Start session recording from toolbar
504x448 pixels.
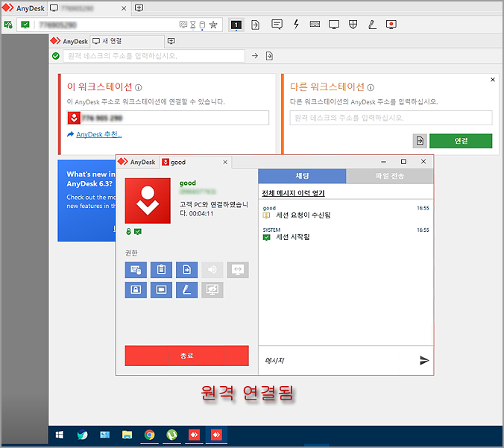[x=391, y=25]
